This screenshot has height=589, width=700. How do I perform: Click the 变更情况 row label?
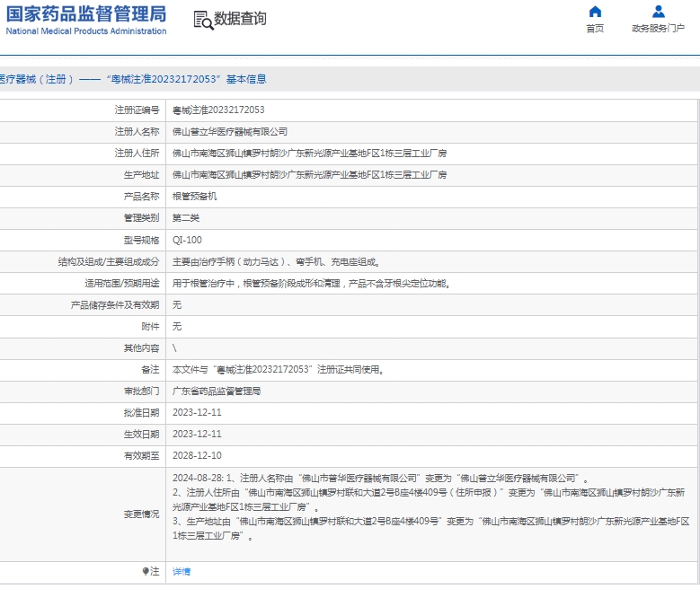(141, 514)
